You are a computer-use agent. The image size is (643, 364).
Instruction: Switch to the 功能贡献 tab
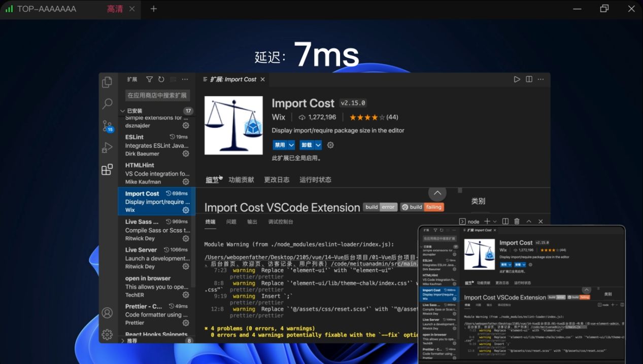click(x=241, y=179)
